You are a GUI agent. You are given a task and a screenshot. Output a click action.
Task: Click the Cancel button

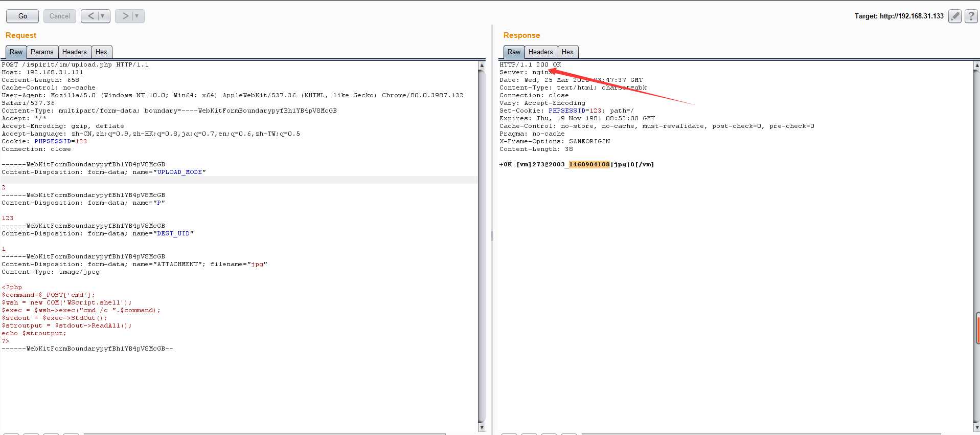click(60, 16)
